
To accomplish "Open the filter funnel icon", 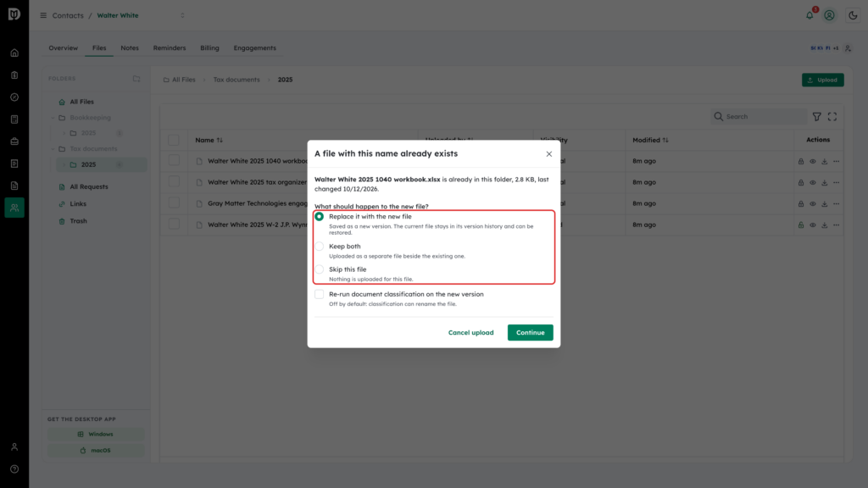I will coord(817,117).
